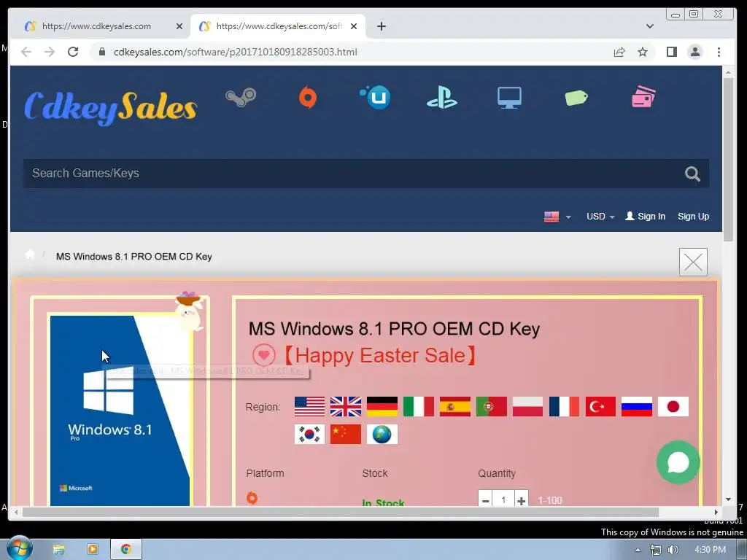
Task: Open the Origin category icon
Action: (x=308, y=98)
